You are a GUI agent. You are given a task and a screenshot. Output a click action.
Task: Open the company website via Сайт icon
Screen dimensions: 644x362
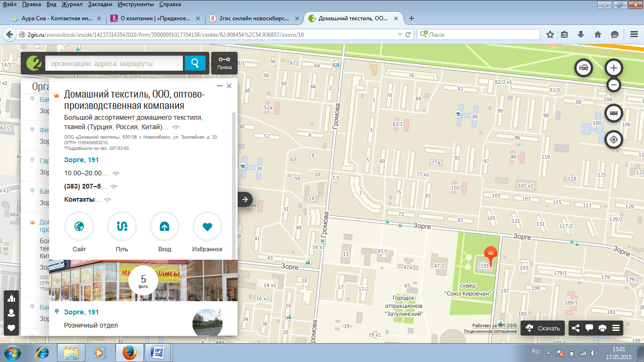79,226
